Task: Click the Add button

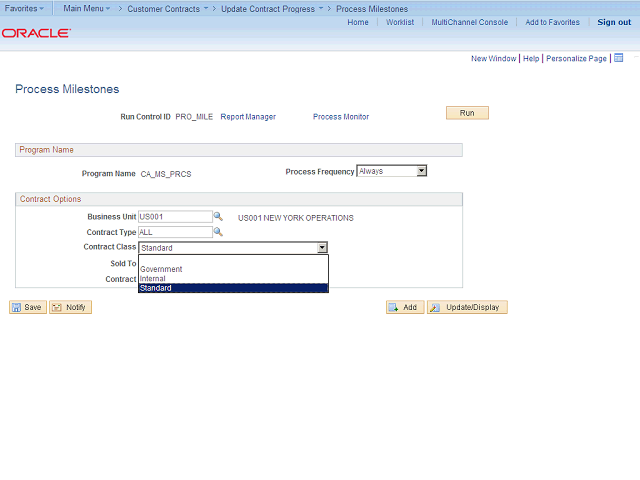Action: tap(405, 307)
